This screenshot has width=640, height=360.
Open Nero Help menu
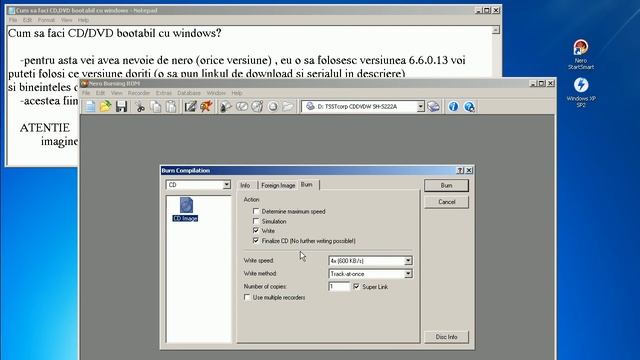coord(237,93)
